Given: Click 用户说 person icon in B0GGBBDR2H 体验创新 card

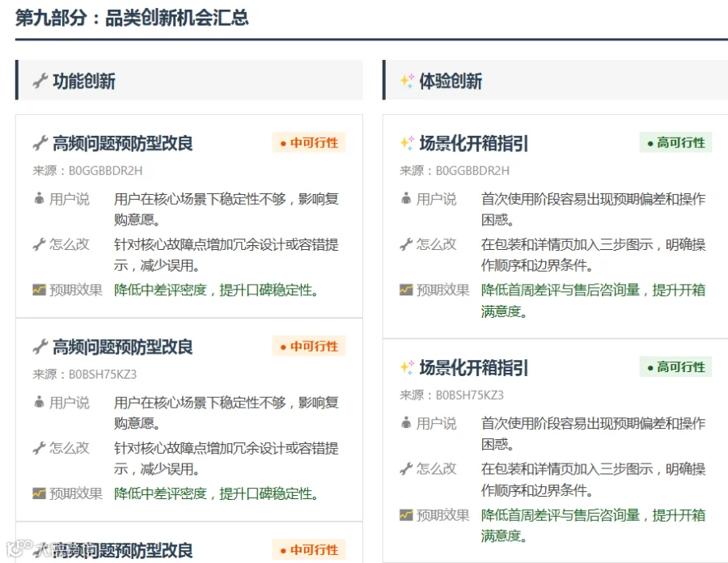Looking at the screenshot, I should click(x=406, y=199).
